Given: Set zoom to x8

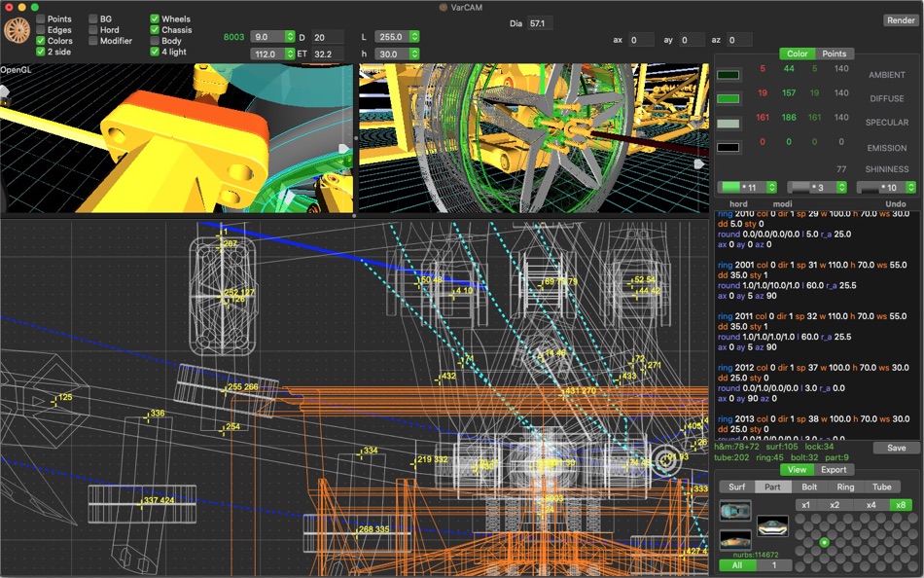Looking at the screenshot, I should 901,505.
